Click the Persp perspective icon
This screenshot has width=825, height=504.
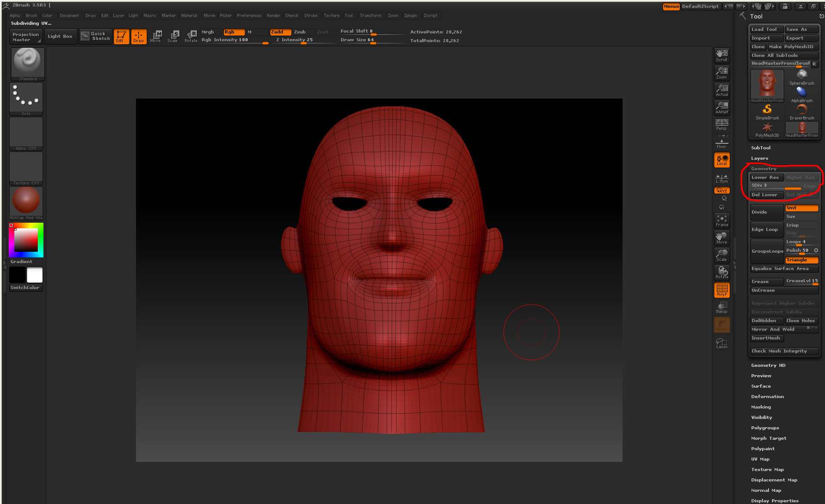722,125
